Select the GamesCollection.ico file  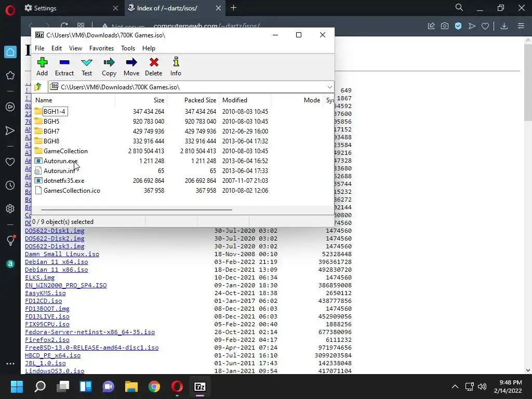pyautogui.click(x=72, y=190)
